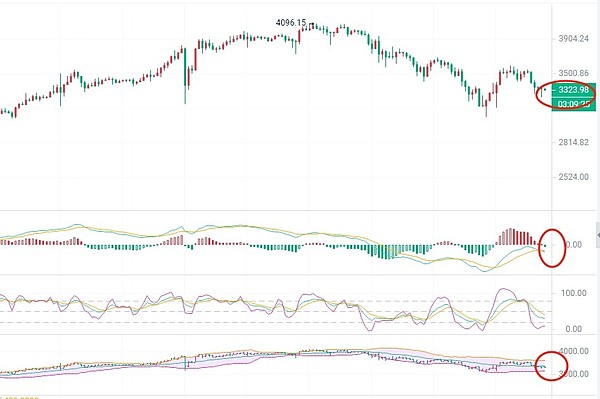
Task: Click the candle countdown timer 03:09:25
Action: pyautogui.click(x=573, y=104)
